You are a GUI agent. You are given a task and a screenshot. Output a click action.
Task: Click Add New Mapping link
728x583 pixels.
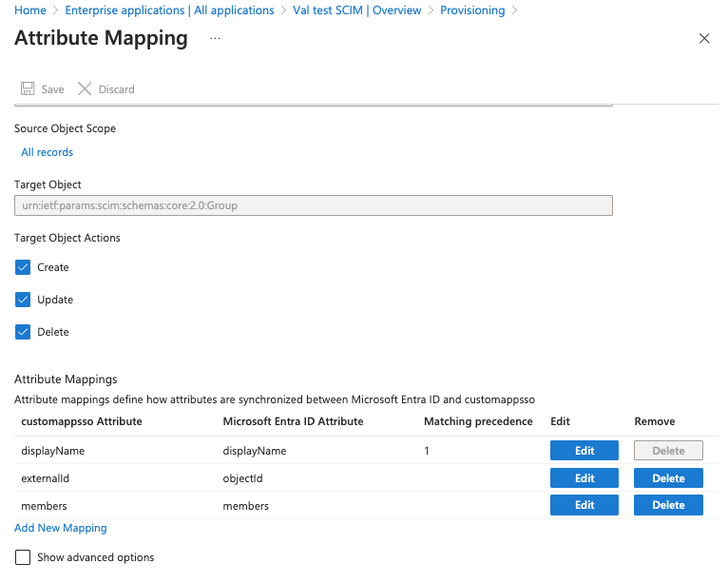[x=61, y=528]
